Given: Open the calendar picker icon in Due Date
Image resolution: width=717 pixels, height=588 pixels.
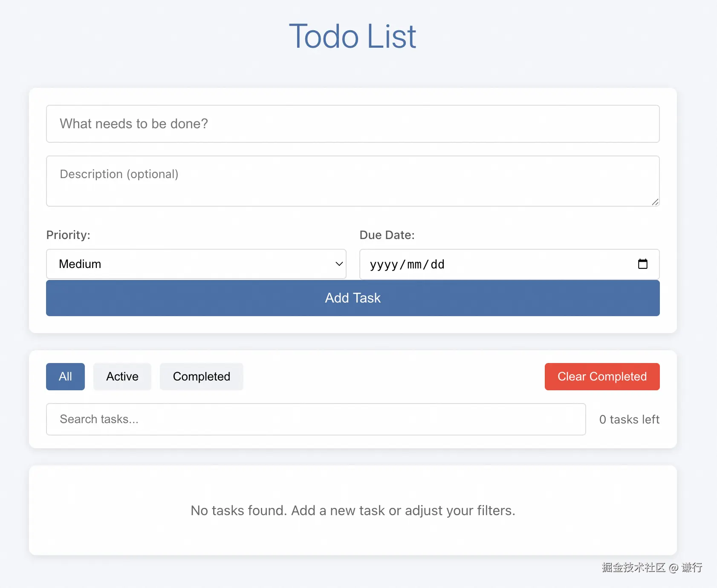Looking at the screenshot, I should [x=642, y=264].
